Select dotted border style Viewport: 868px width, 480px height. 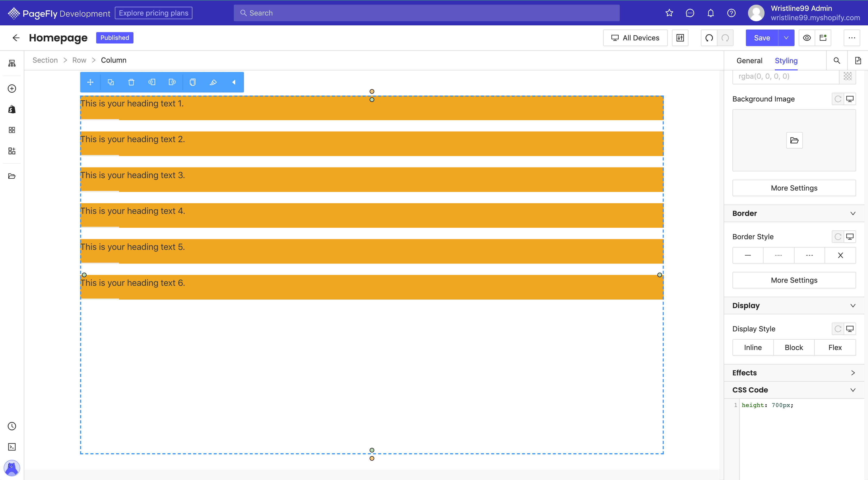click(x=778, y=255)
